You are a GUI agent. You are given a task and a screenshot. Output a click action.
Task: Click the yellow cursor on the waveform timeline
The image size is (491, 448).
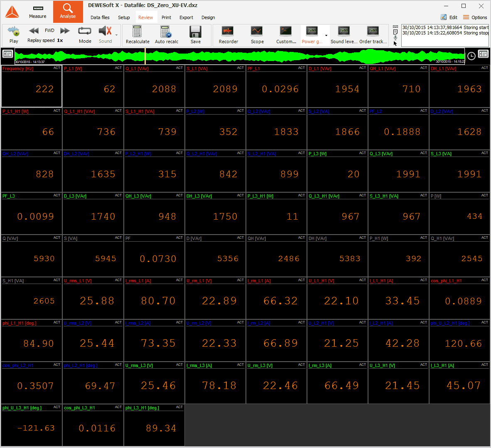coord(145,56)
